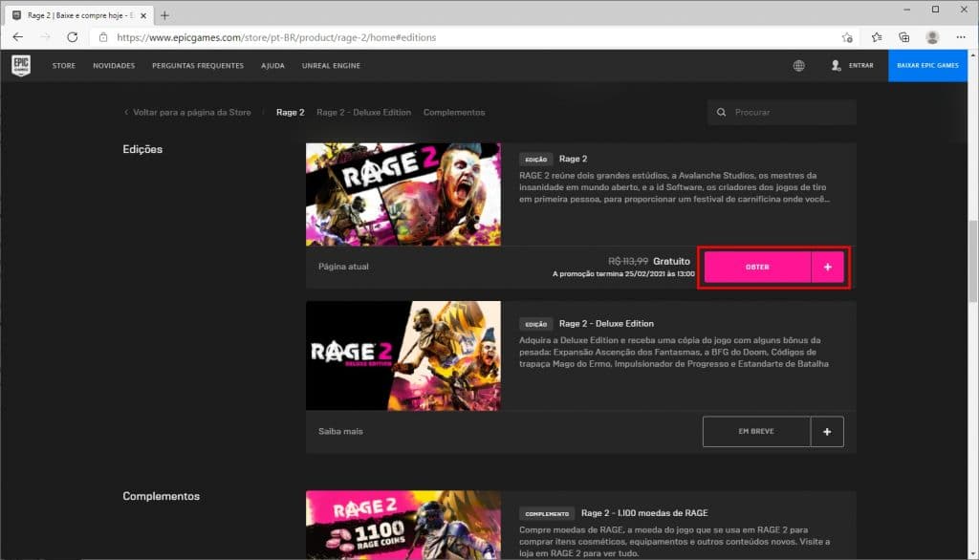Click the back chevron before Voltar para a página
The width and height of the screenshot is (979, 560).
(126, 113)
